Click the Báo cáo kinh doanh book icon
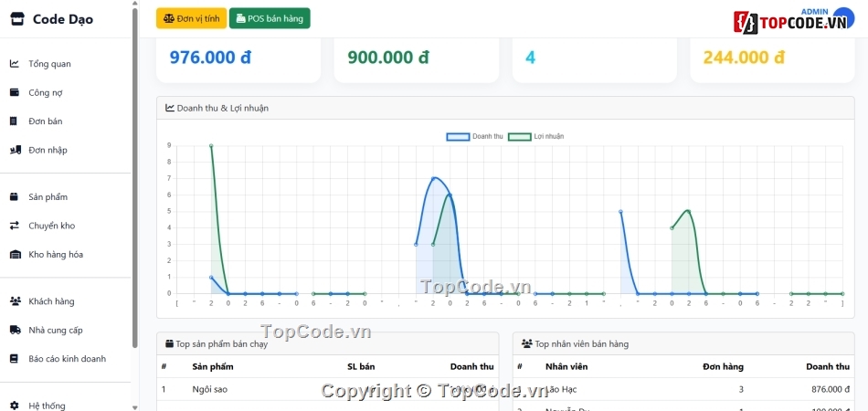 point(15,359)
